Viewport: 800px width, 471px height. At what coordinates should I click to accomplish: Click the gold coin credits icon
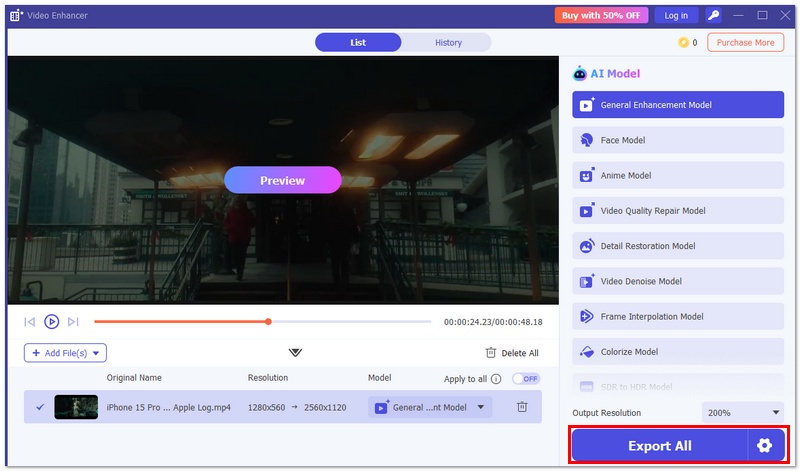[684, 42]
